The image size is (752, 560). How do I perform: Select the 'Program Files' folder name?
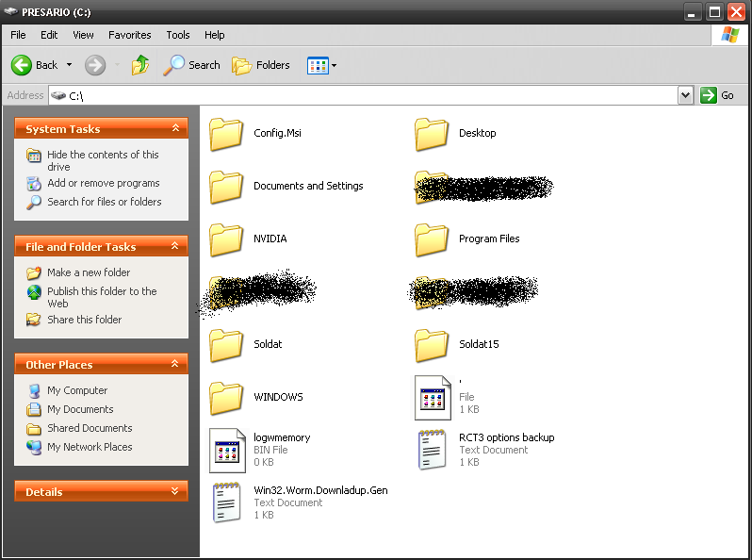coord(489,239)
